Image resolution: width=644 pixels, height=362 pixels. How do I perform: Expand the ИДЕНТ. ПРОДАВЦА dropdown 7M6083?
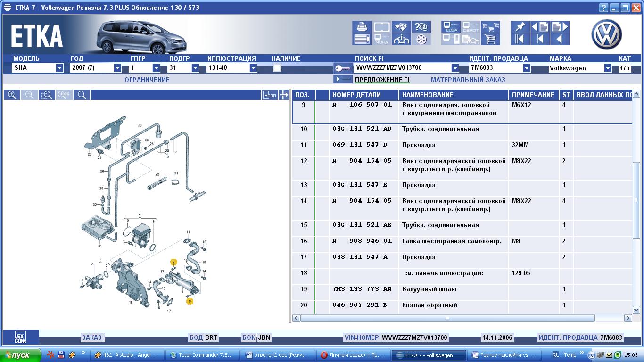(x=527, y=68)
